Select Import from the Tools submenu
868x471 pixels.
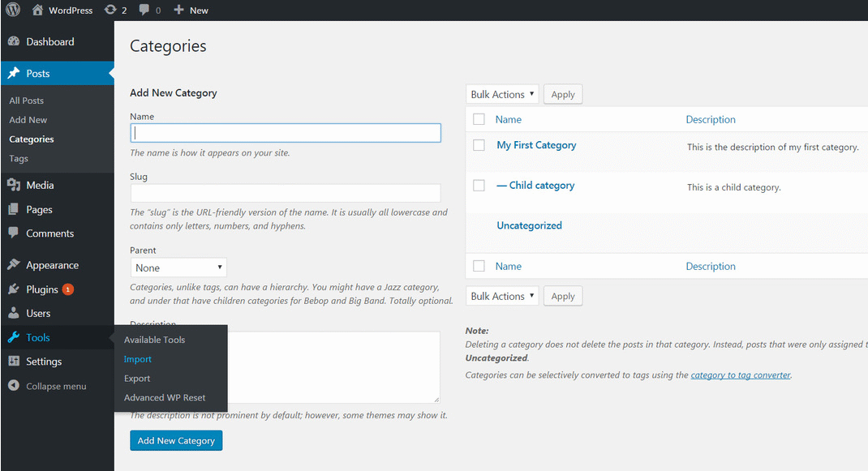click(137, 358)
